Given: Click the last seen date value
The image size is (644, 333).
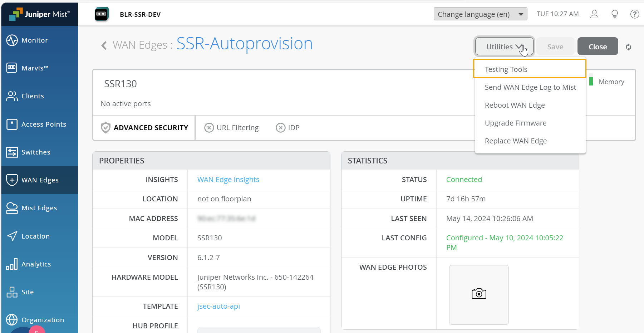Looking at the screenshot, I should (x=490, y=219).
